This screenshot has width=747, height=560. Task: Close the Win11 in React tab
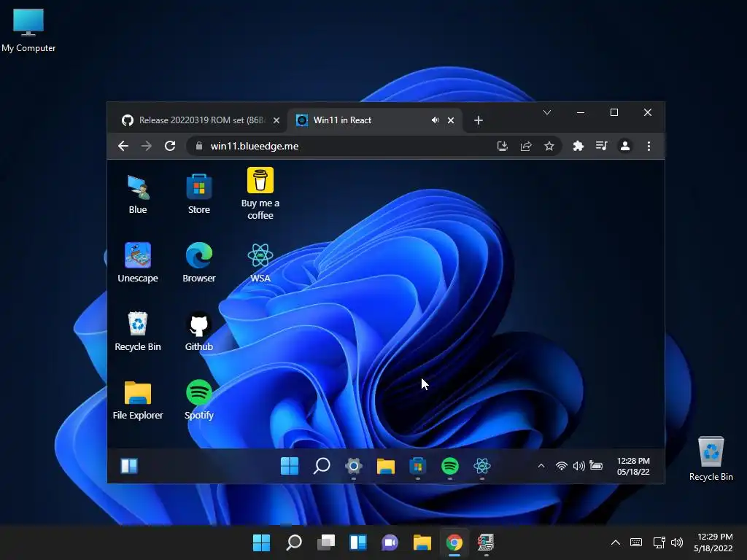pos(451,120)
